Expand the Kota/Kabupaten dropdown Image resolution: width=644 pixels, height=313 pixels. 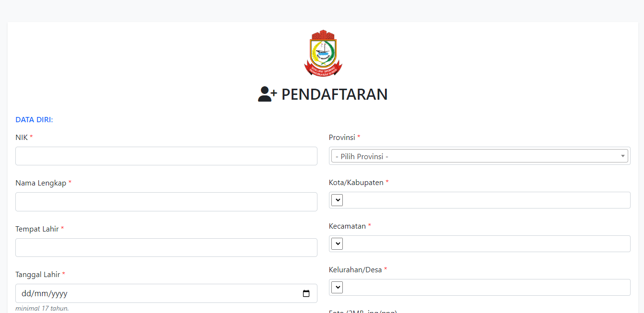tap(337, 200)
